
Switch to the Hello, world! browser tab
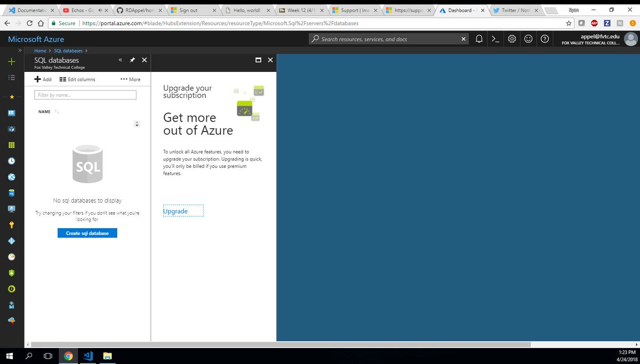click(246, 10)
